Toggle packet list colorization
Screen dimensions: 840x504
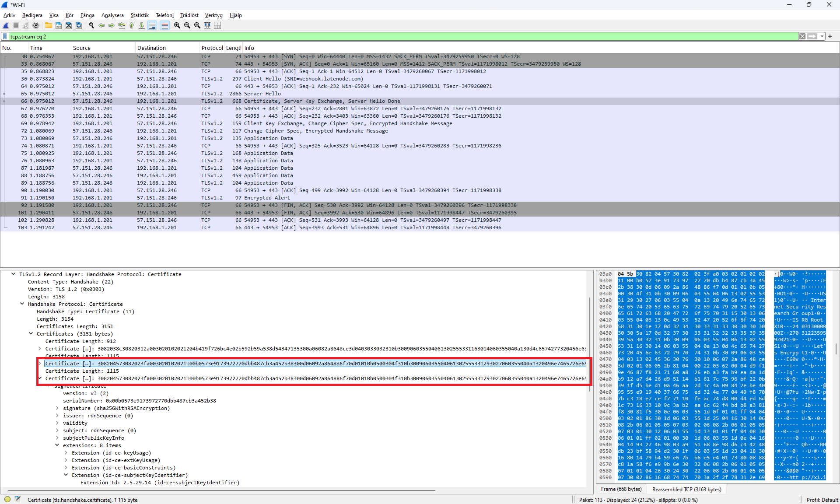(x=164, y=25)
